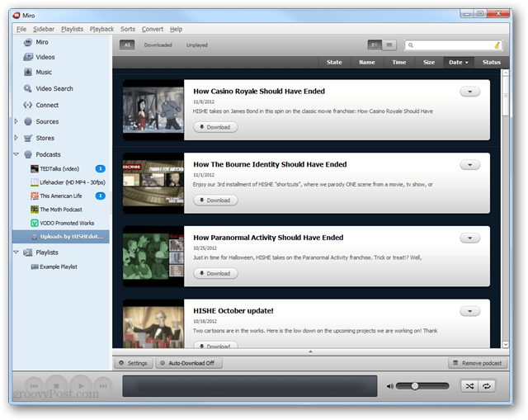This screenshot has width=528, height=420.
Task: Open Paranormal Activity item dropdown menu
Action: [469, 238]
